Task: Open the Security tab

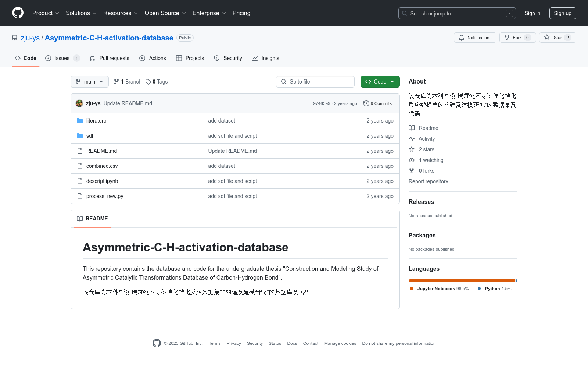Action: pyautogui.click(x=228, y=58)
